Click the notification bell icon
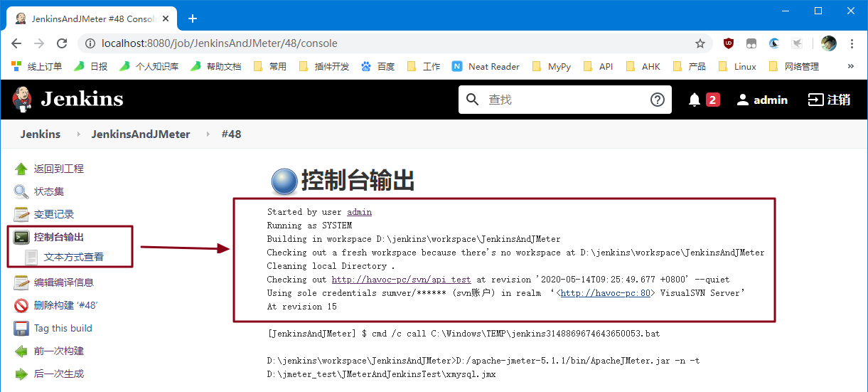The image size is (868, 392). tap(695, 100)
